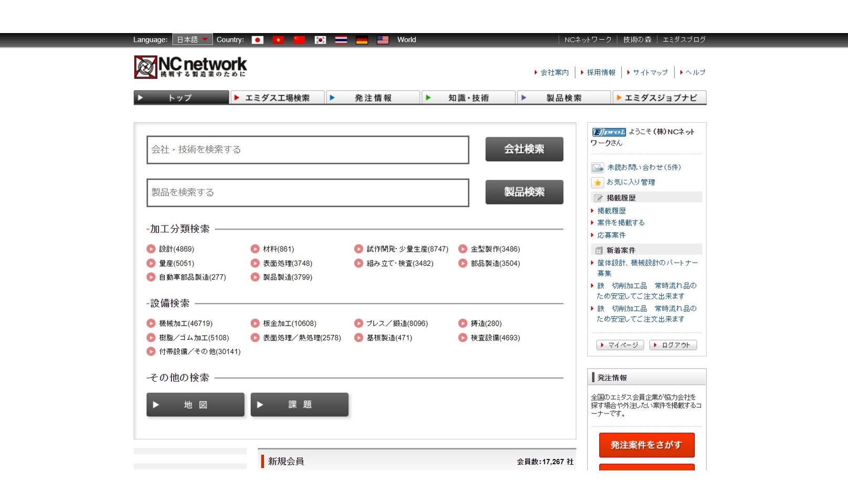Select the Germany flag country icon
The height and width of the screenshot is (504, 848).
[362, 40]
